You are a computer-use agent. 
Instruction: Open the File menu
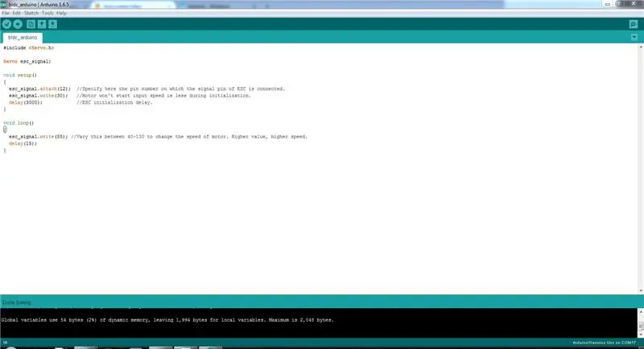point(6,13)
